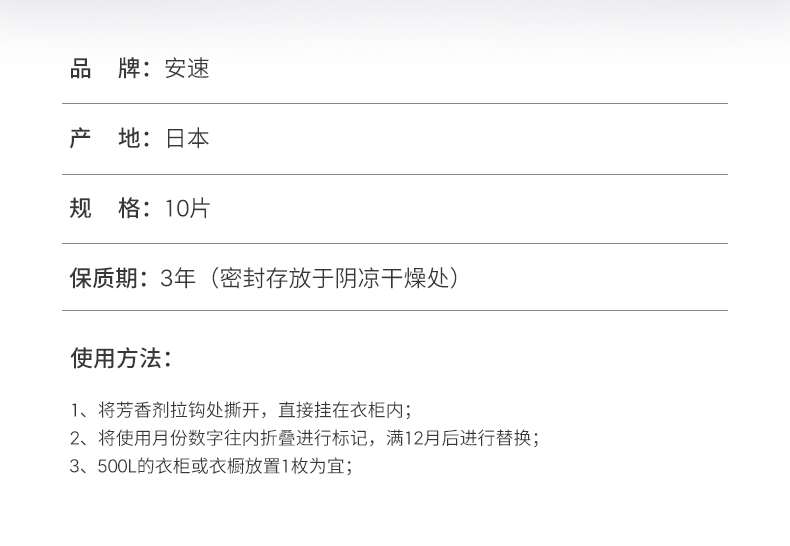Screen dimensions: 790x546
Task: Select the shelf life value 3年
Action: click(x=178, y=278)
